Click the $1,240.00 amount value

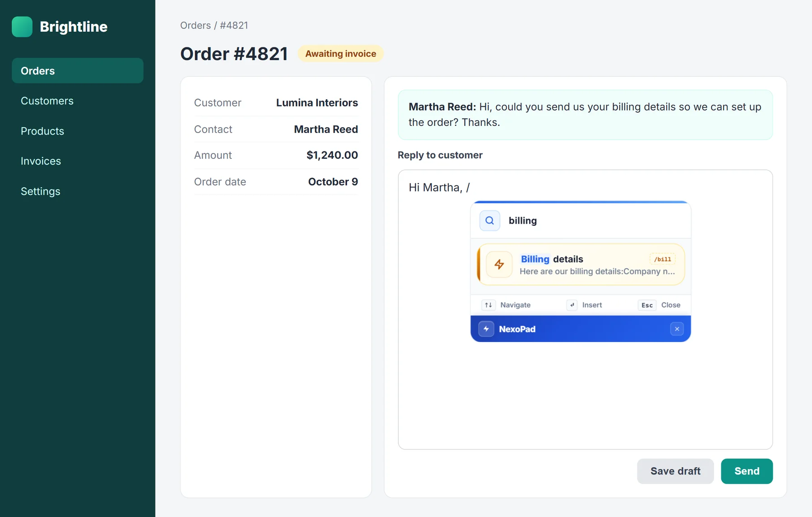332,155
